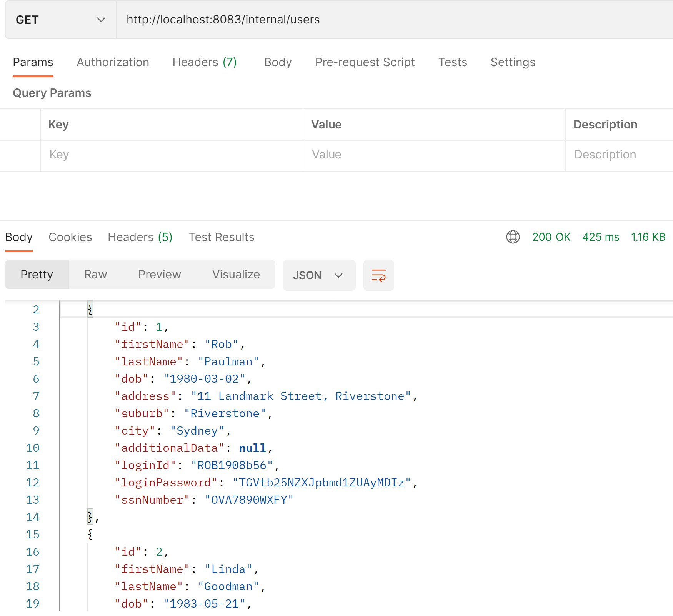Select the Pre-request Script tab
The image size is (673, 616).
pos(365,62)
